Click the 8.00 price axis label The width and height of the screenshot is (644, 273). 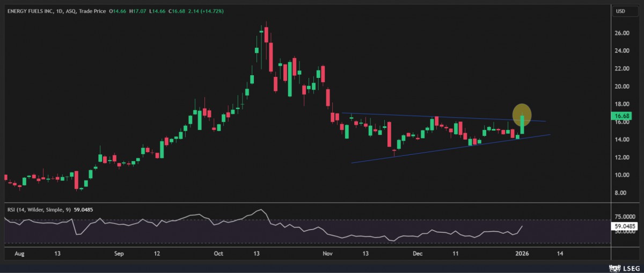pyautogui.click(x=622, y=193)
